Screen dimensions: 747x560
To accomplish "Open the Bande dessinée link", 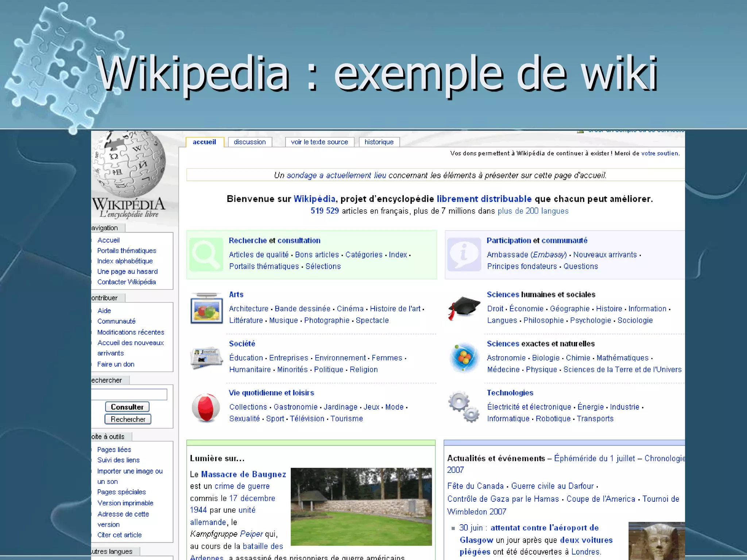I will pos(302,309).
